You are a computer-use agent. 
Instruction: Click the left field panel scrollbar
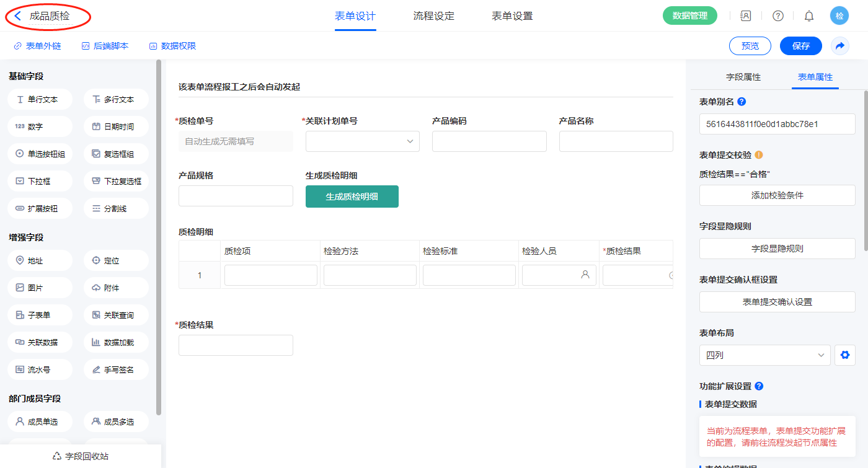[159, 236]
